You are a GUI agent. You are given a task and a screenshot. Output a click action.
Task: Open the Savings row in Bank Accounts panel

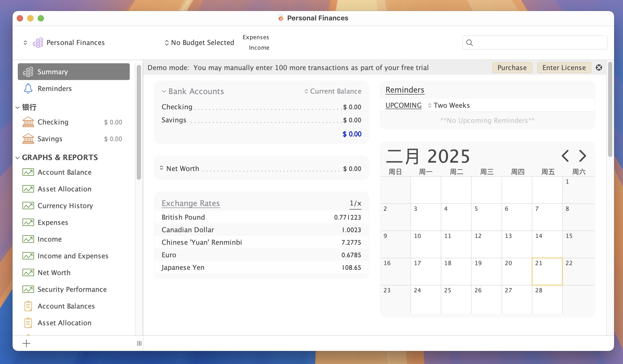[261, 120]
